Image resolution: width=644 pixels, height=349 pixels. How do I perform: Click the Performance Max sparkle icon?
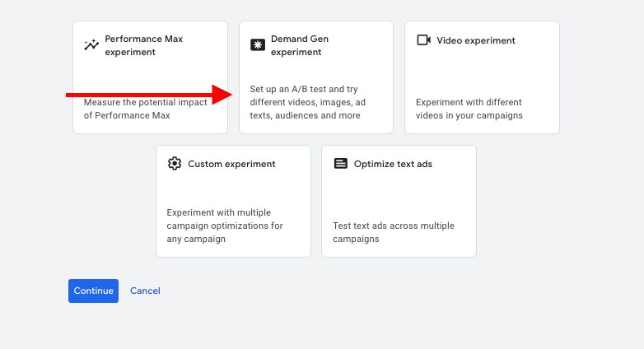click(x=91, y=45)
